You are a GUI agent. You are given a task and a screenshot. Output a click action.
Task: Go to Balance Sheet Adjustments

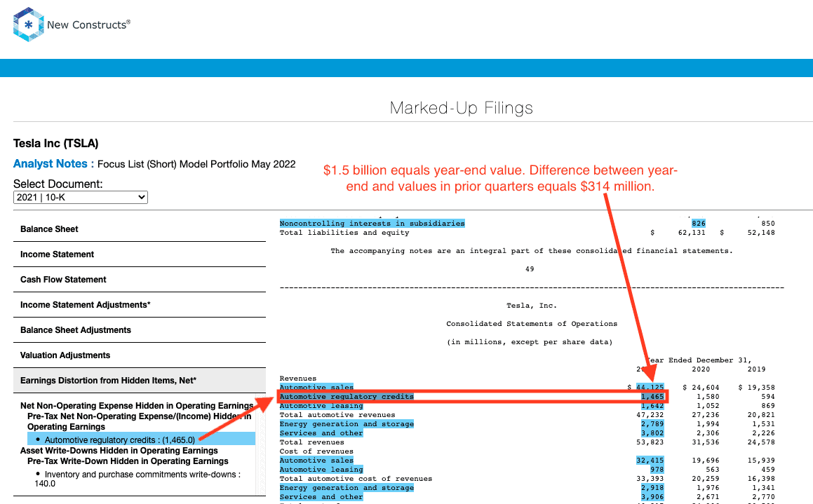(76, 330)
